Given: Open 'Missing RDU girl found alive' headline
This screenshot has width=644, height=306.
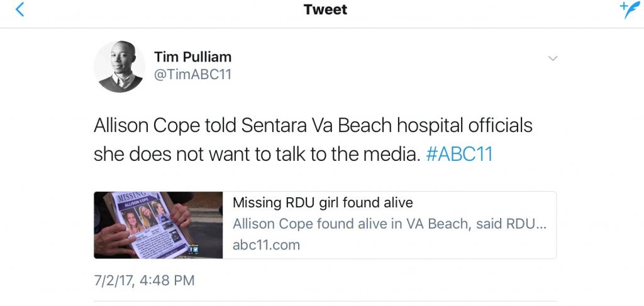Looking at the screenshot, I should click(x=323, y=202).
